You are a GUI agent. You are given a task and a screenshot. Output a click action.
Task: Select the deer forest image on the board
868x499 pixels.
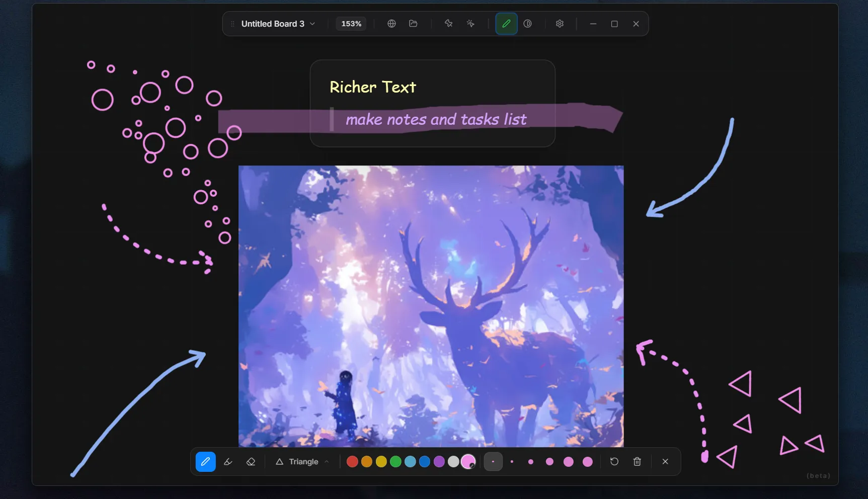click(431, 306)
